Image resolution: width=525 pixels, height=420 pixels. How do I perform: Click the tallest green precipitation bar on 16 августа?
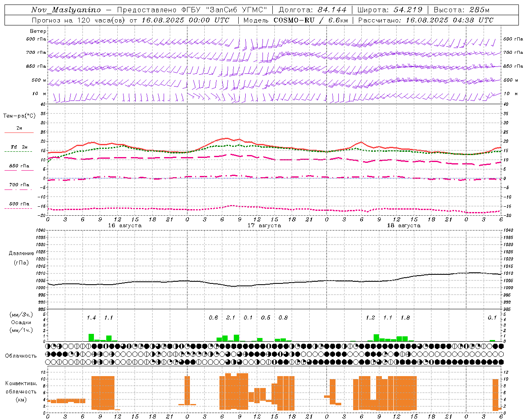point(91,338)
